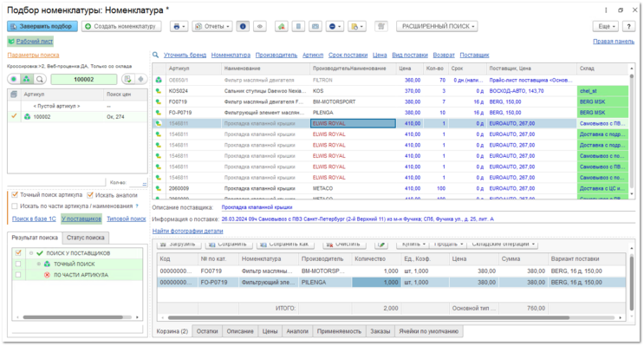Click the 'Завершить подбор' button
Screen dimensions: 644x346
pyautogui.click(x=42, y=26)
